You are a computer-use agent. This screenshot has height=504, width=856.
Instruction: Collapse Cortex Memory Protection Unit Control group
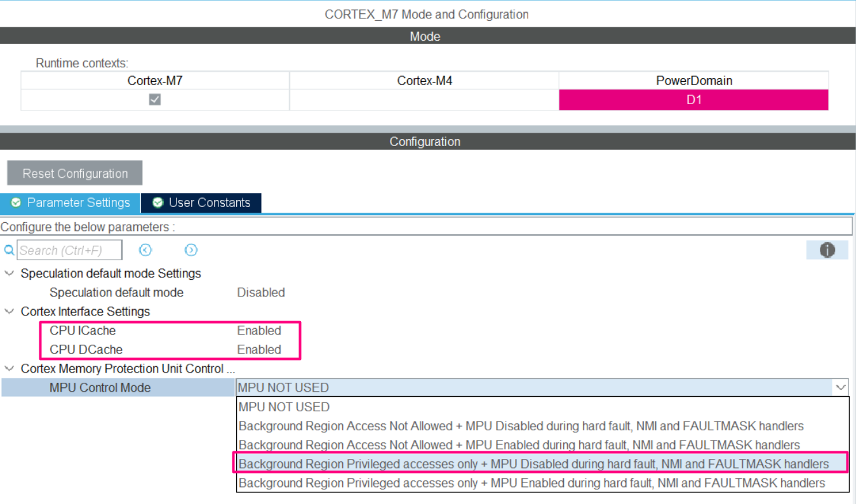point(9,369)
